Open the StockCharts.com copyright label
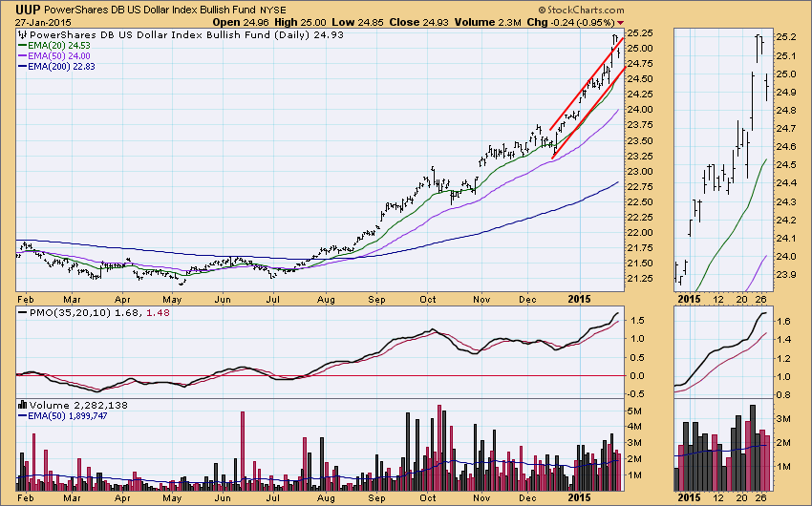 [x=581, y=10]
